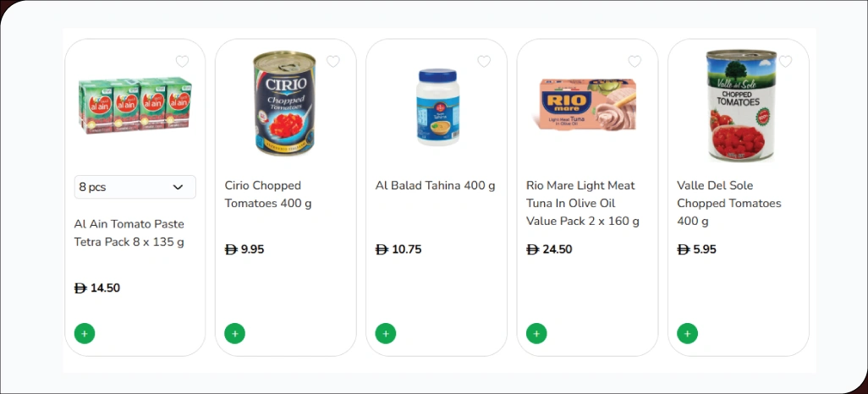Open Rio Mare Light Meat Tuna title
Viewport: 868px width, 394px height.
pos(582,203)
